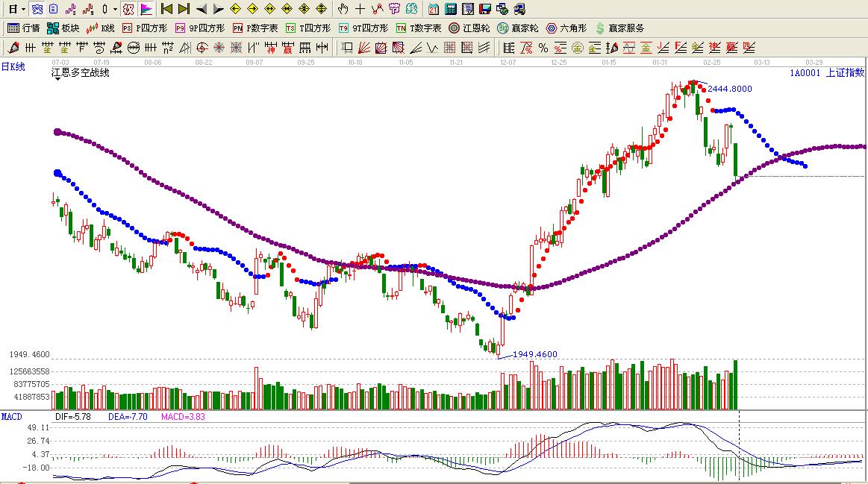This screenshot has width=868, height=484.
Task: Click the red pencil drawing tool
Action: click(13, 48)
